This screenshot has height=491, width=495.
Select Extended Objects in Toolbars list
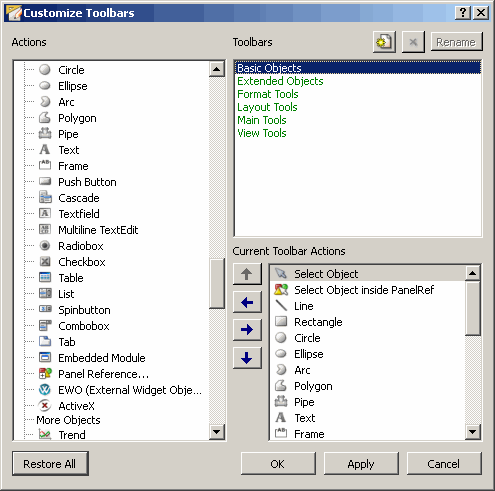280,81
